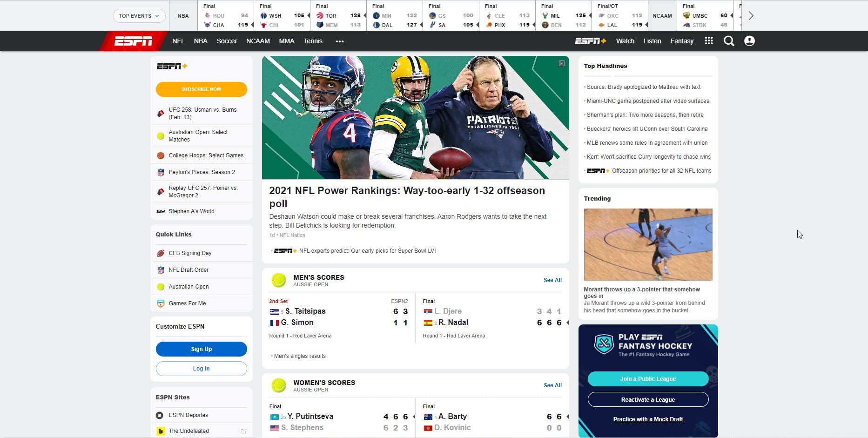
Task: Open the Fantasy link
Action: 682,41
